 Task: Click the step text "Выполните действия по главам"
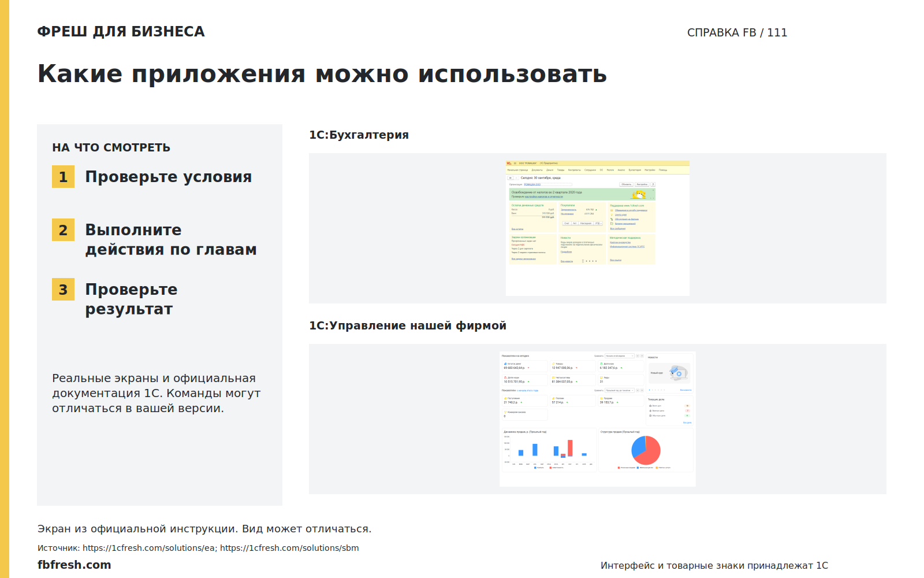tap(171, 240)
